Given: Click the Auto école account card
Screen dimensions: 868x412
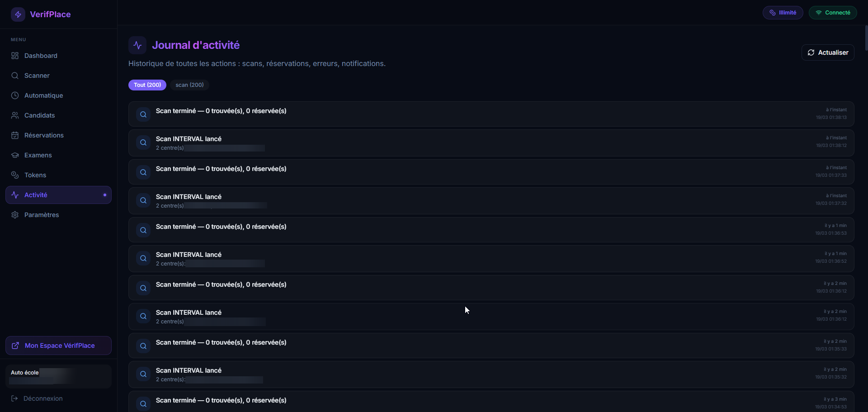Looking at the screenshot, I should [x=59, y=376].
